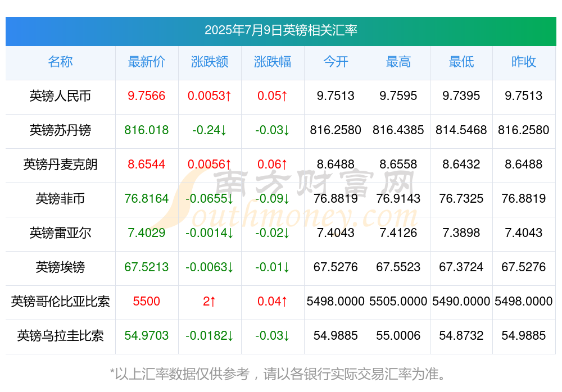The width and height of the screenshot is (562, 392).
Task: Click latest price 9.7566
Action: 147,96
